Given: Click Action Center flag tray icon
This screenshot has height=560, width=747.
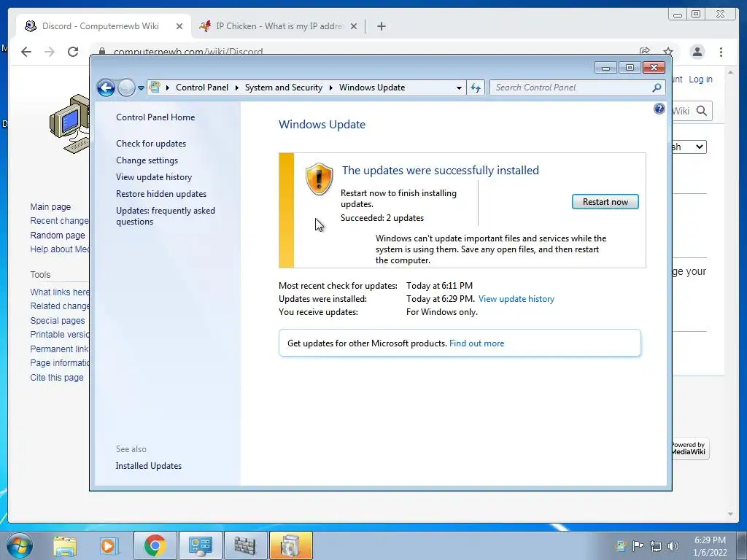Looking at the screenshot, I should (x=638, y=545).
